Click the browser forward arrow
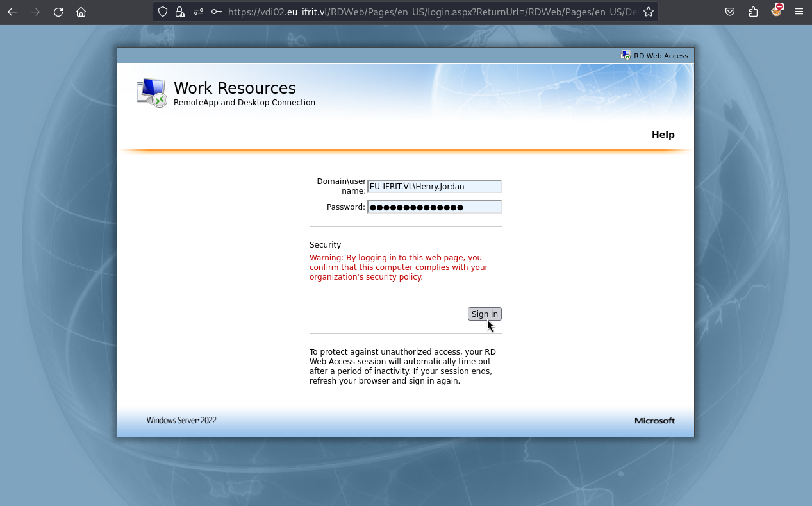The width and height of the screenshot is (812, 506). click(35, 12)
